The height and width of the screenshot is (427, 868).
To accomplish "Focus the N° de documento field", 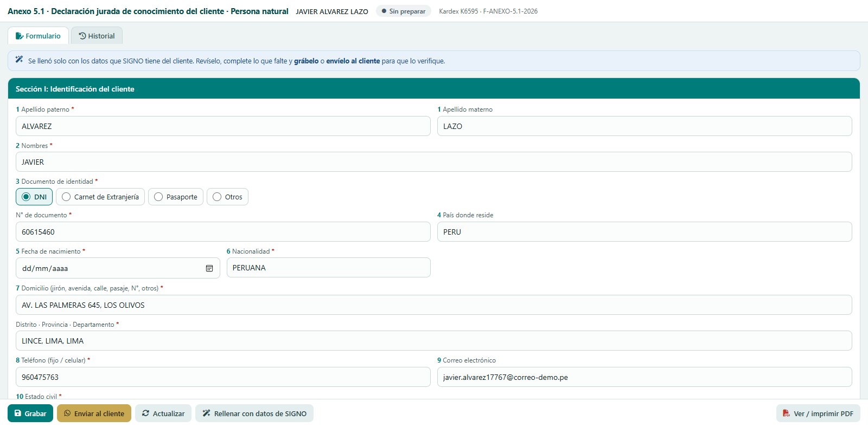I will 223,232.
